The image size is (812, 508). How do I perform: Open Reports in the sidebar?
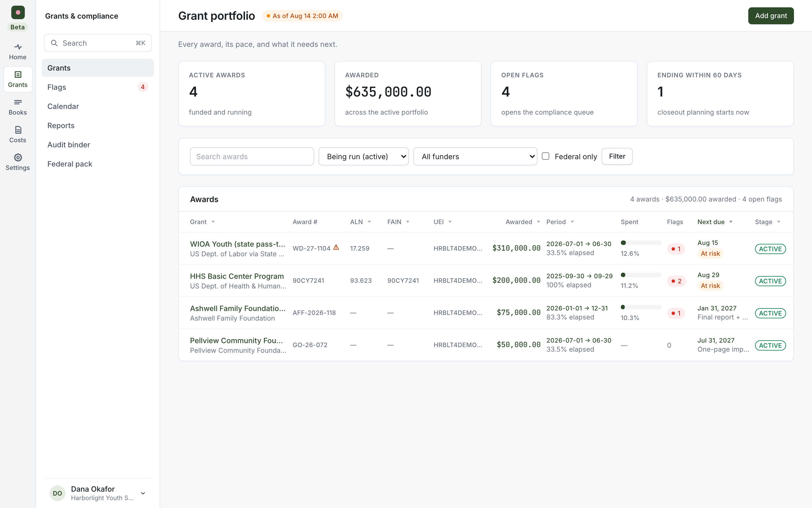tap(98, 125)
